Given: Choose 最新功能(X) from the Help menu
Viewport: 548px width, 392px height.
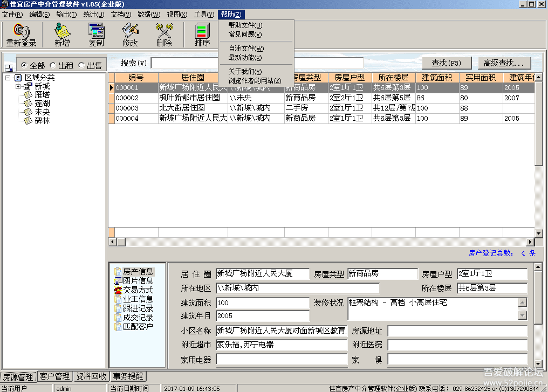Looking at the screenshot, I should pyautogui.click(x=245, y=58).
